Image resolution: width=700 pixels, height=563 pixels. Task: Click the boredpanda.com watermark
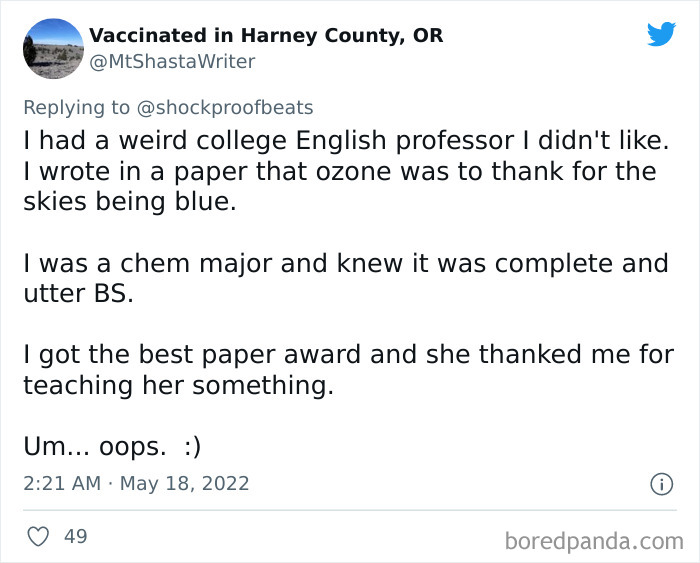point(594,541)
